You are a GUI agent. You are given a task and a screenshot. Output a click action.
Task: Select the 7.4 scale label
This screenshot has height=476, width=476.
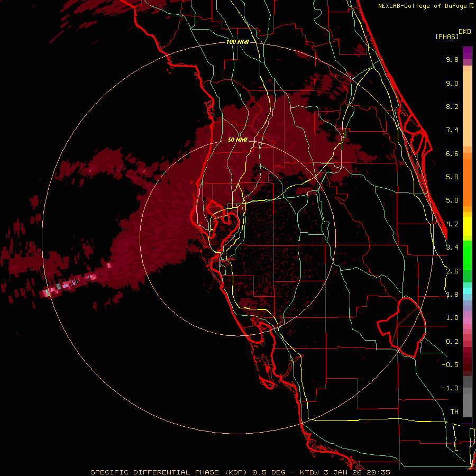click(x=452, y=130)
